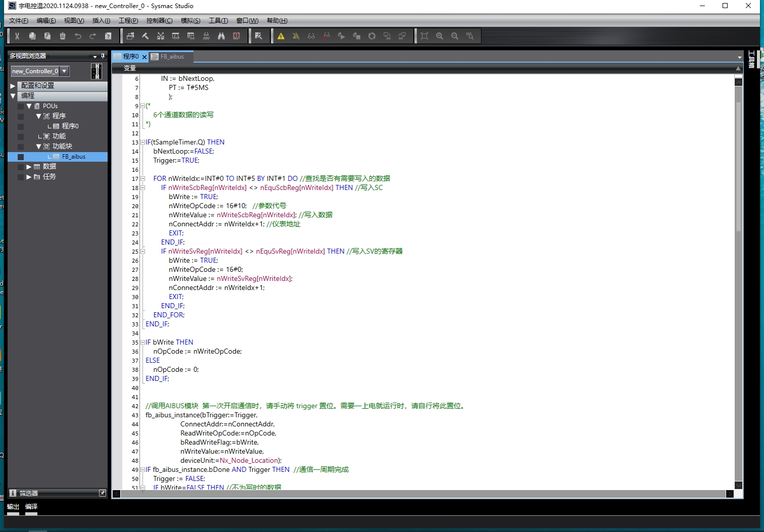The image size is (764, 532).
Task: Click the red error troubleshooting icon
Action: point(236,36)
